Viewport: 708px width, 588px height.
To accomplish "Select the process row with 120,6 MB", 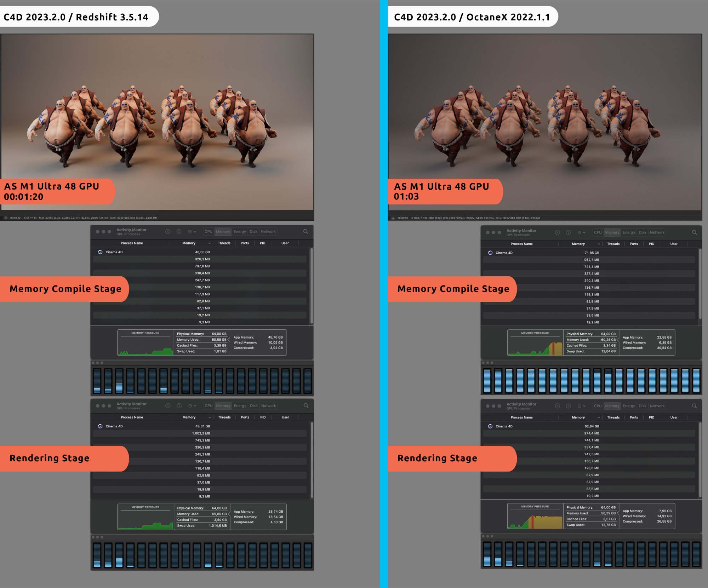I will (x=589, y=468).
